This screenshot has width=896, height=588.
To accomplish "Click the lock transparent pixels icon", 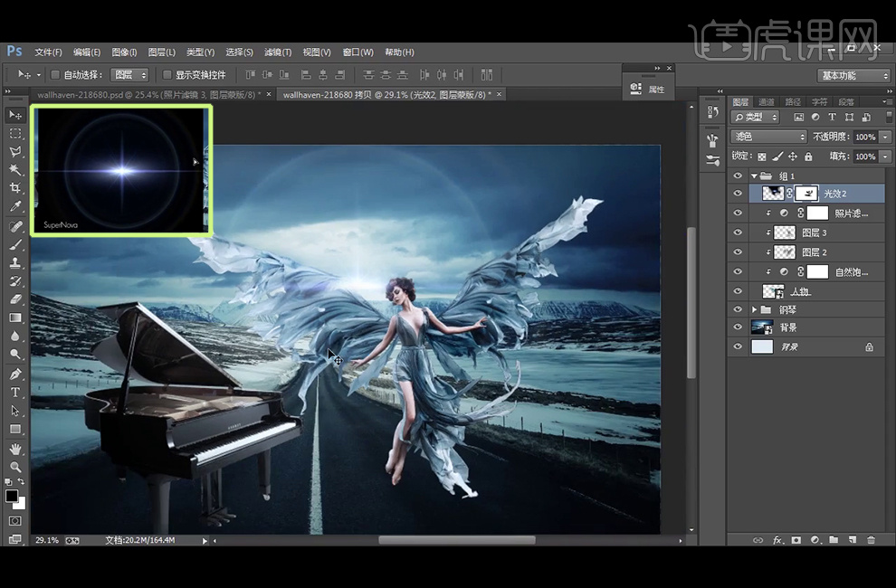I will (x=762, y=156).
